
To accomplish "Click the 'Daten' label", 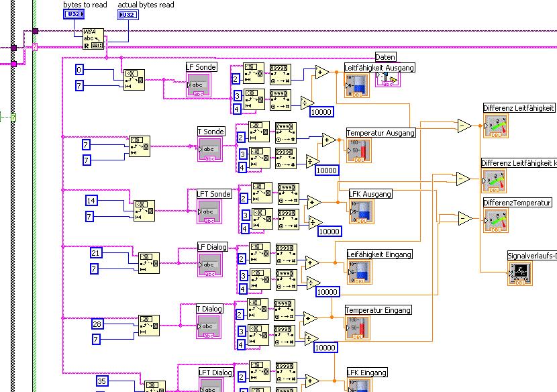I will click(x=385, y=57).
